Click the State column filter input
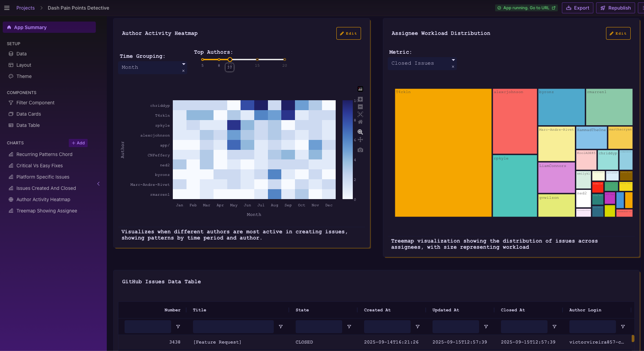The image size is (644, 351). click(x=319, y=327)
